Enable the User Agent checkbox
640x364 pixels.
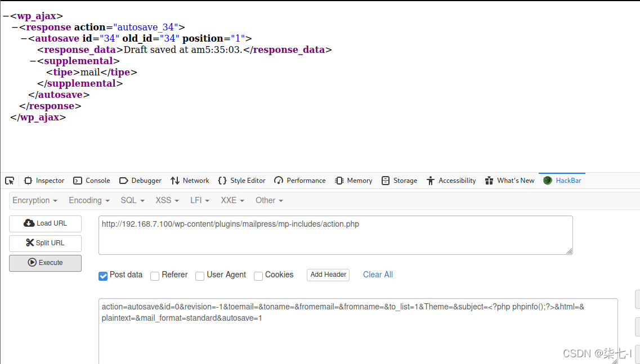(200, 276)
